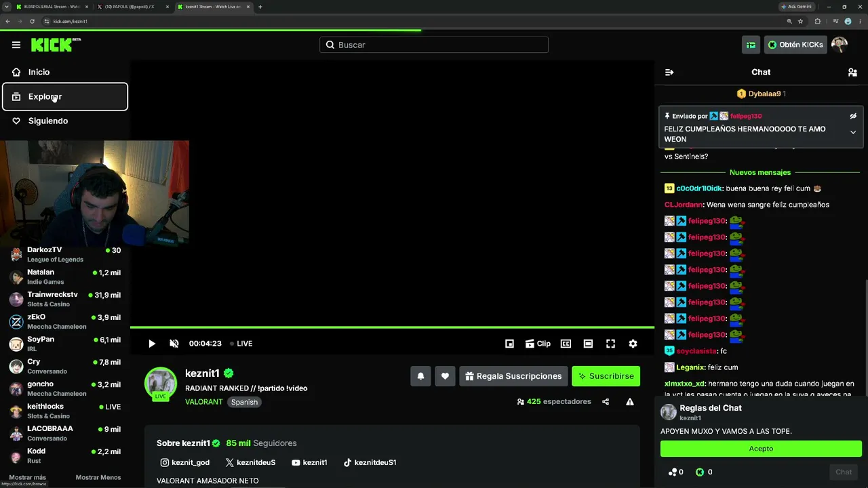This screenshot has width=868, height=488.
Task: Click Regala Suscripciones button
Action: click(x=513, y=376)
